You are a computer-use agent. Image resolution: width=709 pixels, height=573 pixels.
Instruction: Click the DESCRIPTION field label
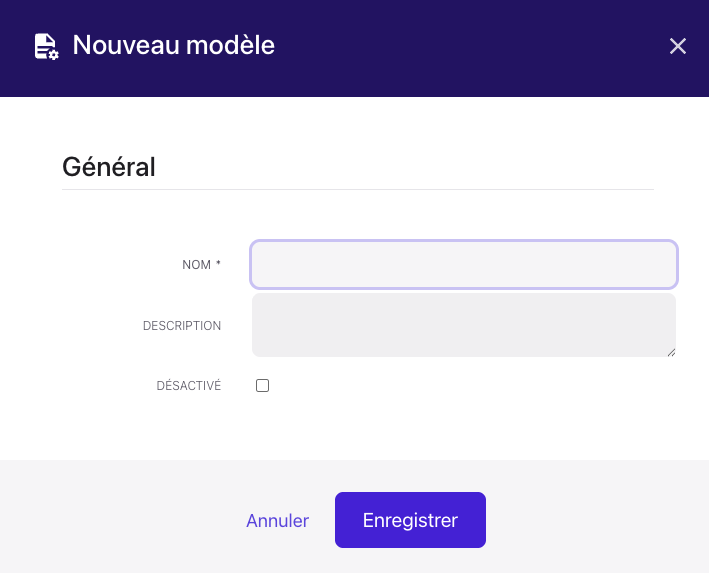(182, 326)
